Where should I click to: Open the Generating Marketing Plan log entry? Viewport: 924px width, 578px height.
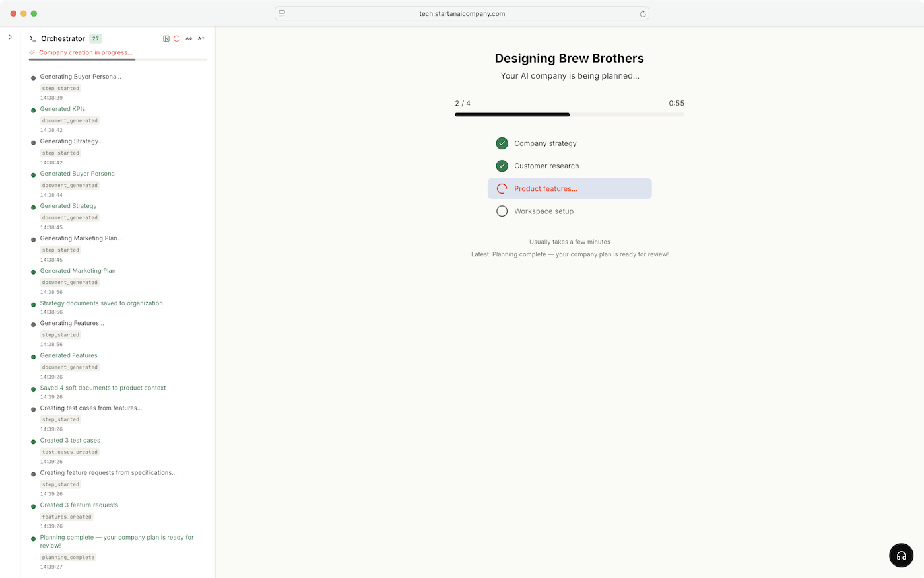coord(81,238)
